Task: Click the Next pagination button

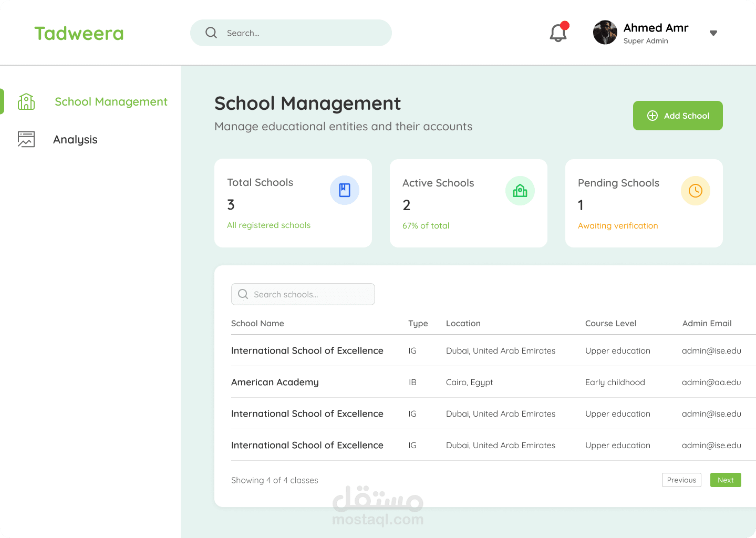Action: (726, 480)
